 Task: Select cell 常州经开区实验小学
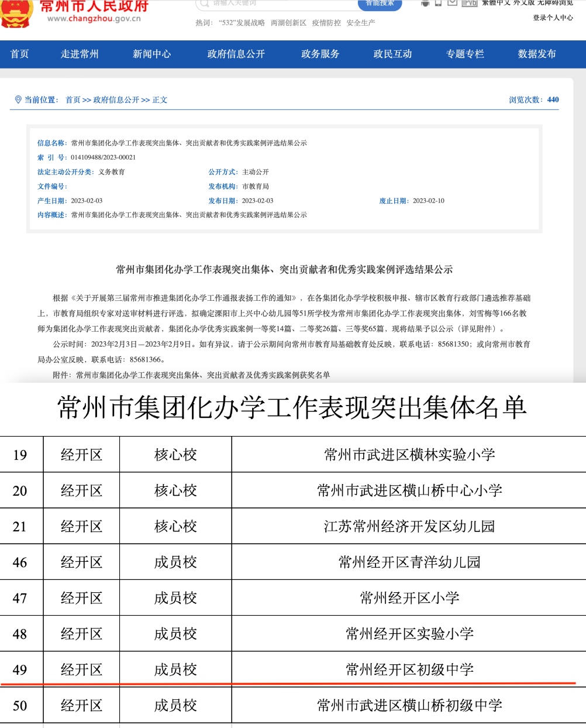409,634
